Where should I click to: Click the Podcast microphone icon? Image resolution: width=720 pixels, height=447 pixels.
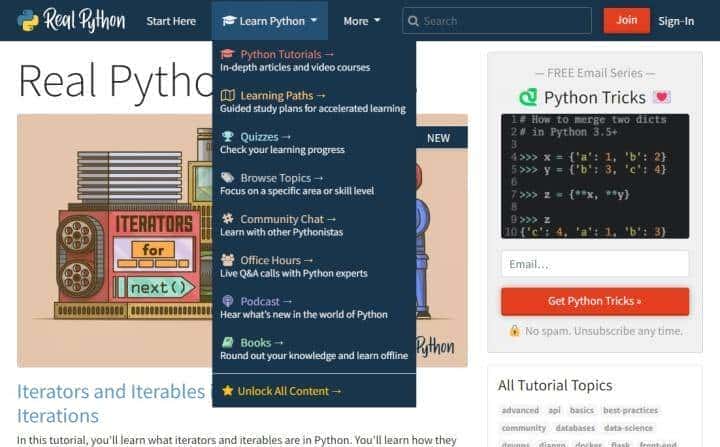coord(227,301)
